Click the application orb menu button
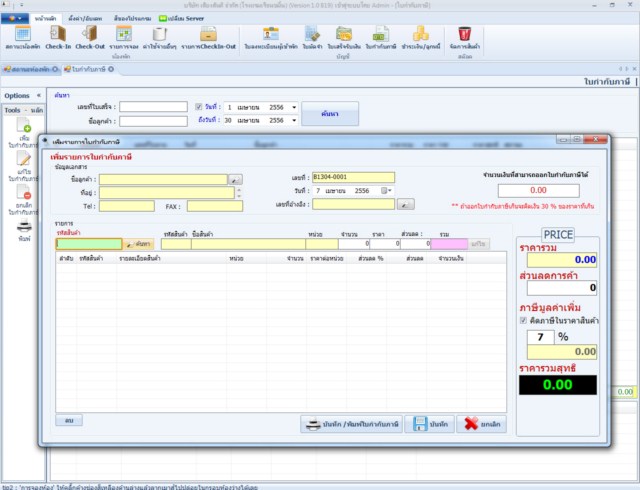Viewport: 640px width, 490px height. coord(15,18)
